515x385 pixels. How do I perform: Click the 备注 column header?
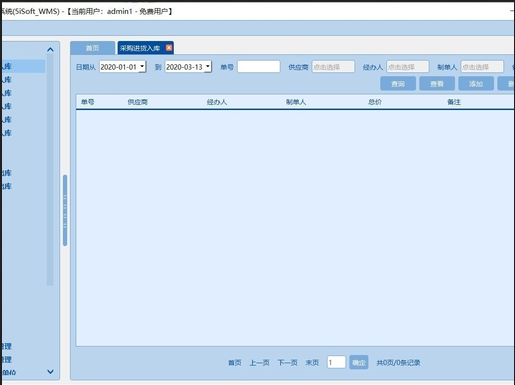click(454, 102)
